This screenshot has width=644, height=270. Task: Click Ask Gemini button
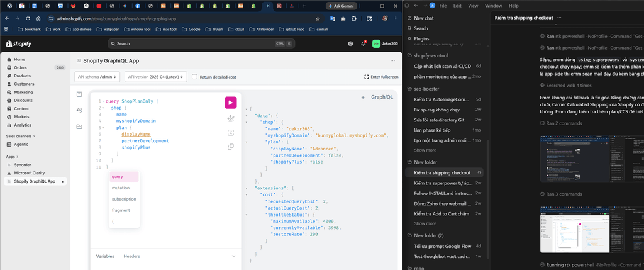341,6
